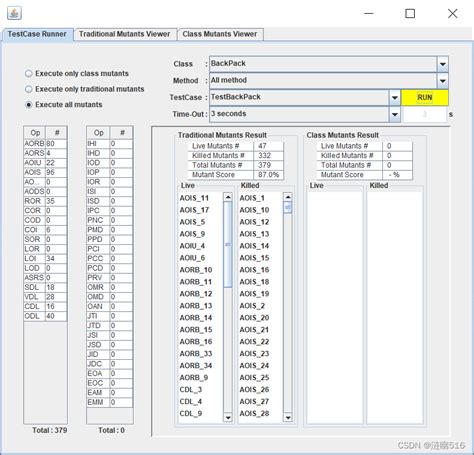Click the Live list scrollbar thumb

[x=228, y=245]
